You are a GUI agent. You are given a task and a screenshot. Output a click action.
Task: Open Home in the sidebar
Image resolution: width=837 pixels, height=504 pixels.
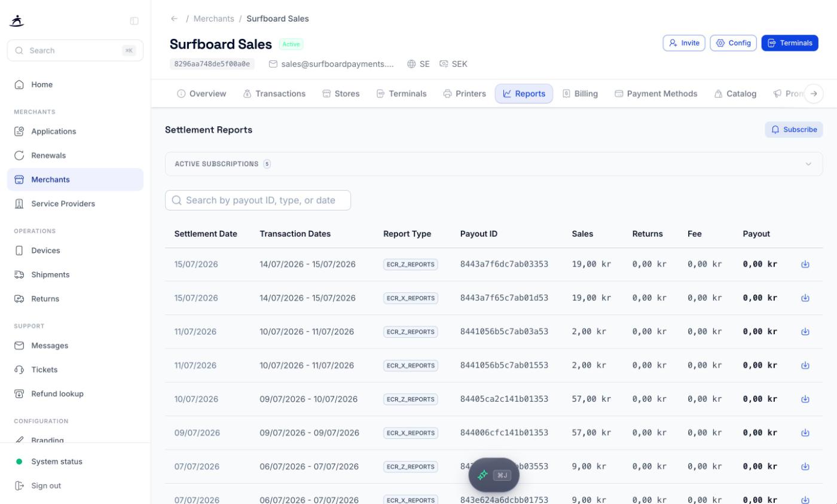pos(75,85)
